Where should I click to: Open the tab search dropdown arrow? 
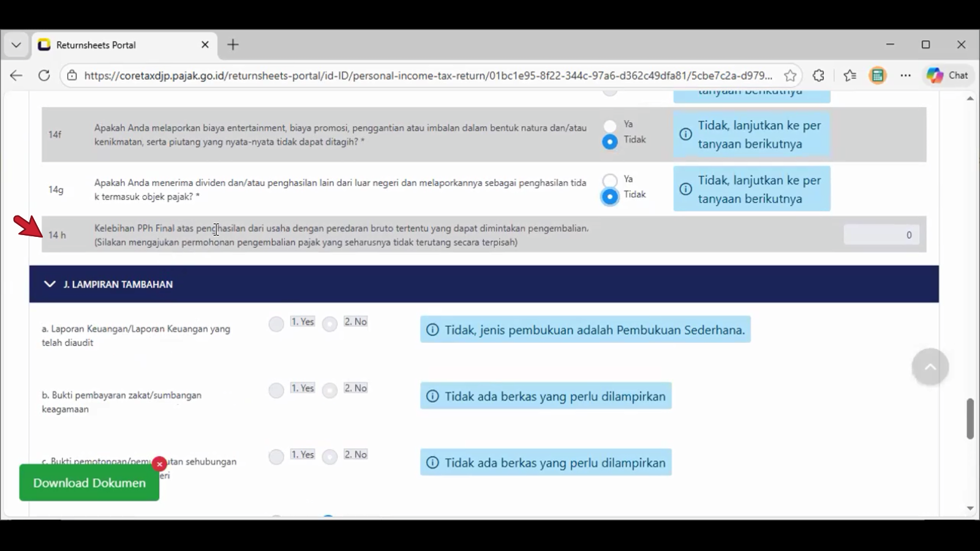point(17,45)
